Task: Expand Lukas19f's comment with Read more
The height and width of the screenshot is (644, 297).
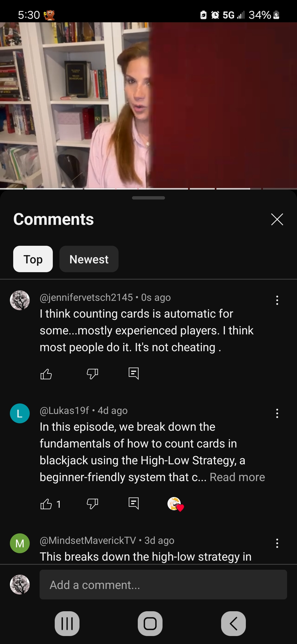Action: click(237, 477)
